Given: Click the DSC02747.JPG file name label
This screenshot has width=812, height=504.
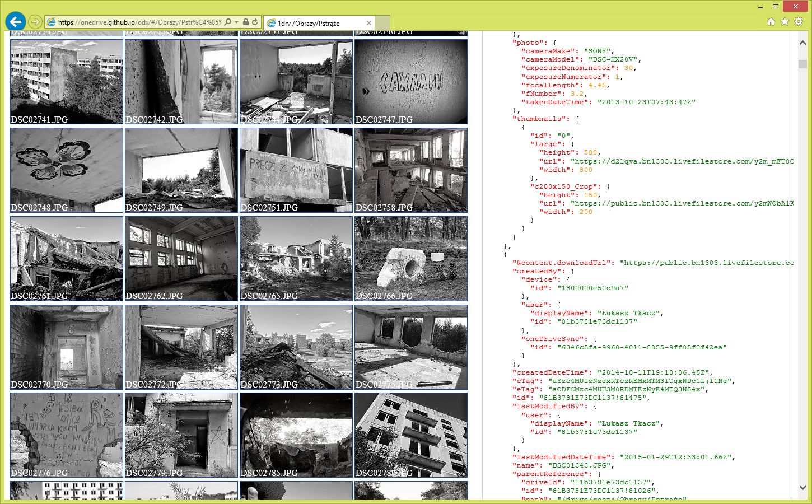Looking at the screenshot, I should point(384,119).
